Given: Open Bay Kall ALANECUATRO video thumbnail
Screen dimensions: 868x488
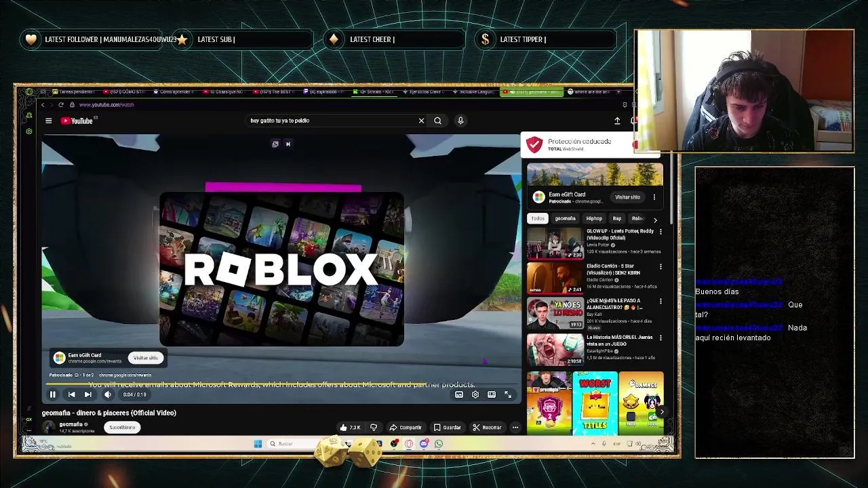Looking at the screenshot, I should pyautogui.click(x=555, y=314).
